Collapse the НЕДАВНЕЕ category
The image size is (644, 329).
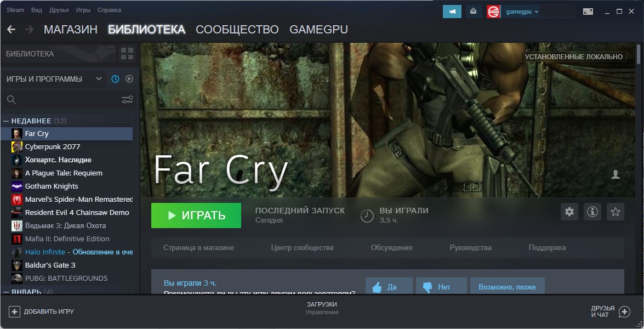pos(6,121)
